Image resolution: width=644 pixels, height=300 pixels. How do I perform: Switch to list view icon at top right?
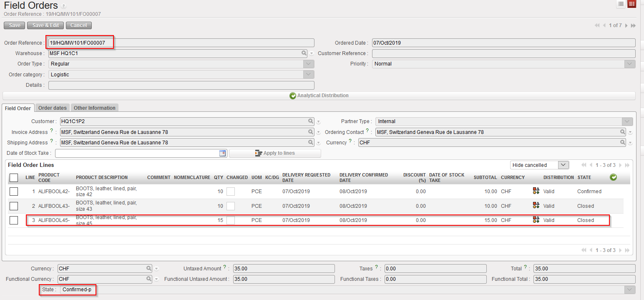621,4
